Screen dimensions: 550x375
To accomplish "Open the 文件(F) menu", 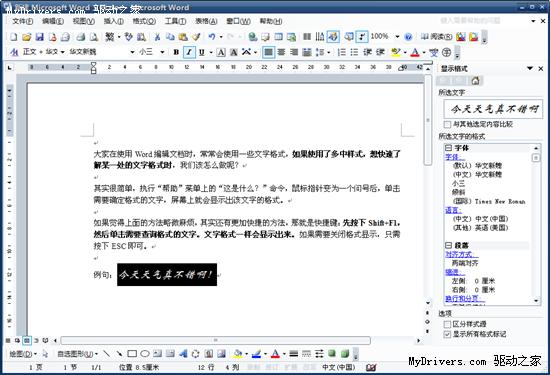I will 23,21.
